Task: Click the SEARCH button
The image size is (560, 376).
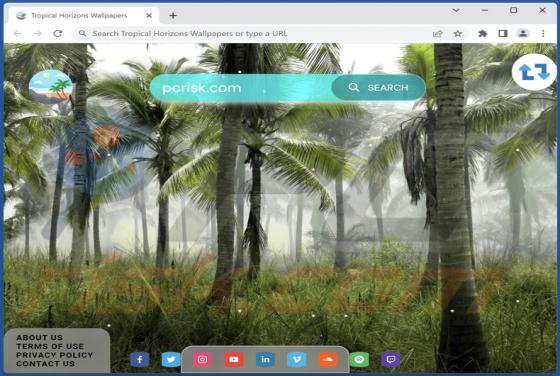Action: [x=379, y=87]
